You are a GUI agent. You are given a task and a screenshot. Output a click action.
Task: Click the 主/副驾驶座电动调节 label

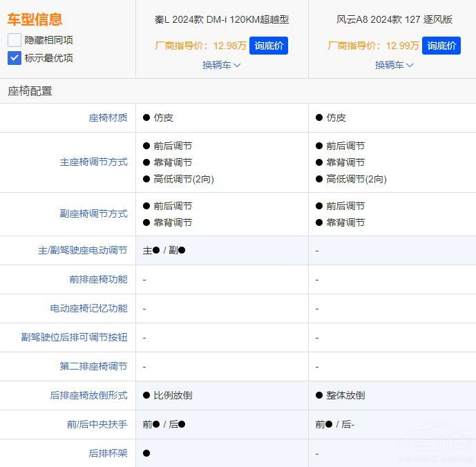pyautogui.click(x=82, y=251)
